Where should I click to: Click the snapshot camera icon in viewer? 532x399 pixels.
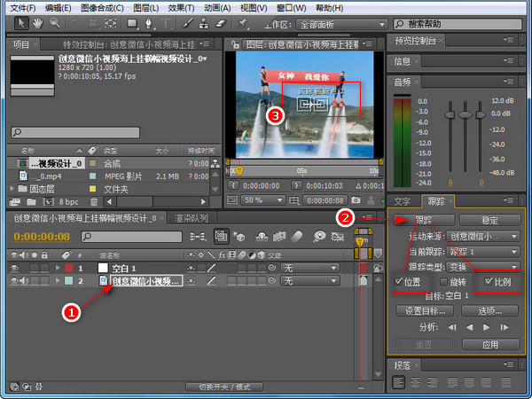(x=356, y=200)
